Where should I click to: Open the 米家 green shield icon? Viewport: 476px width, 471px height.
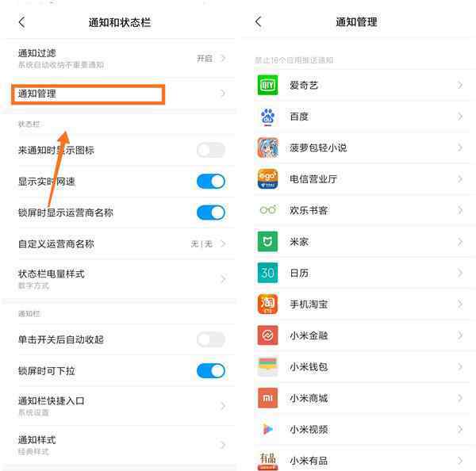coord(267,242)
